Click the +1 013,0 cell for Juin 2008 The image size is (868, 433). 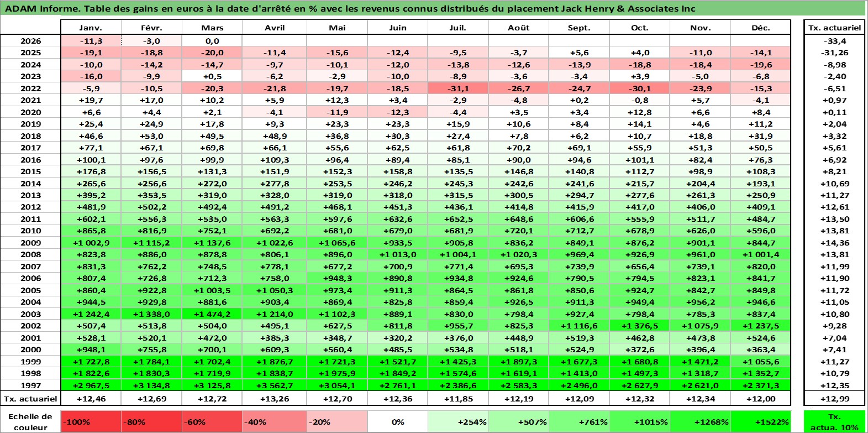coord(398,254)
